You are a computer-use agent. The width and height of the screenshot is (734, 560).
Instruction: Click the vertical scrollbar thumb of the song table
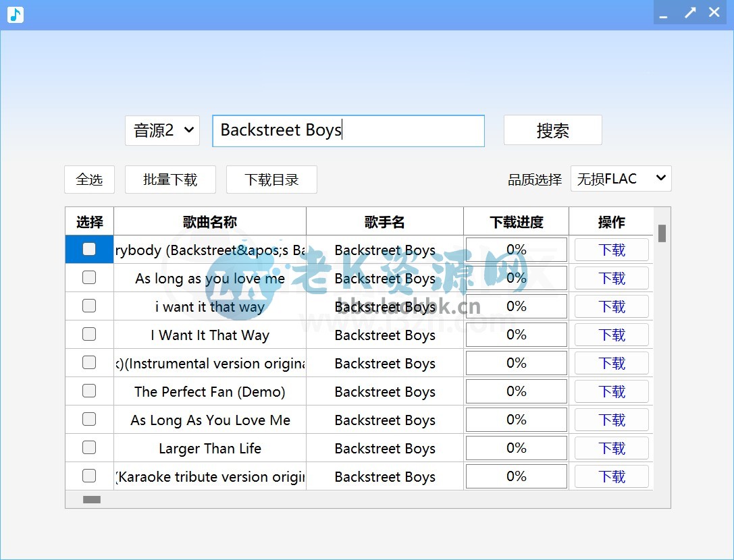(x=662, y=233)
